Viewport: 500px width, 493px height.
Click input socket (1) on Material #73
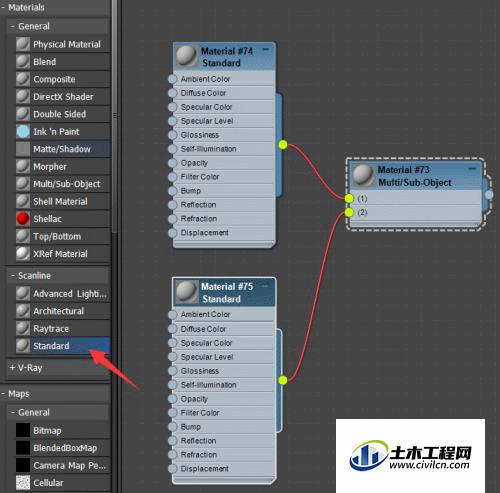349,198
